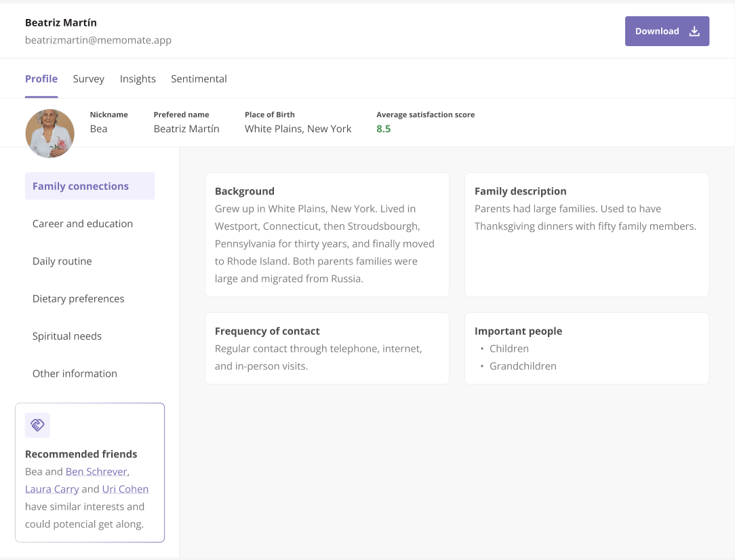The height and width of the screenshot is (560, 735).
Task: Open Career and education section
Action: click(x=83, y=224)
